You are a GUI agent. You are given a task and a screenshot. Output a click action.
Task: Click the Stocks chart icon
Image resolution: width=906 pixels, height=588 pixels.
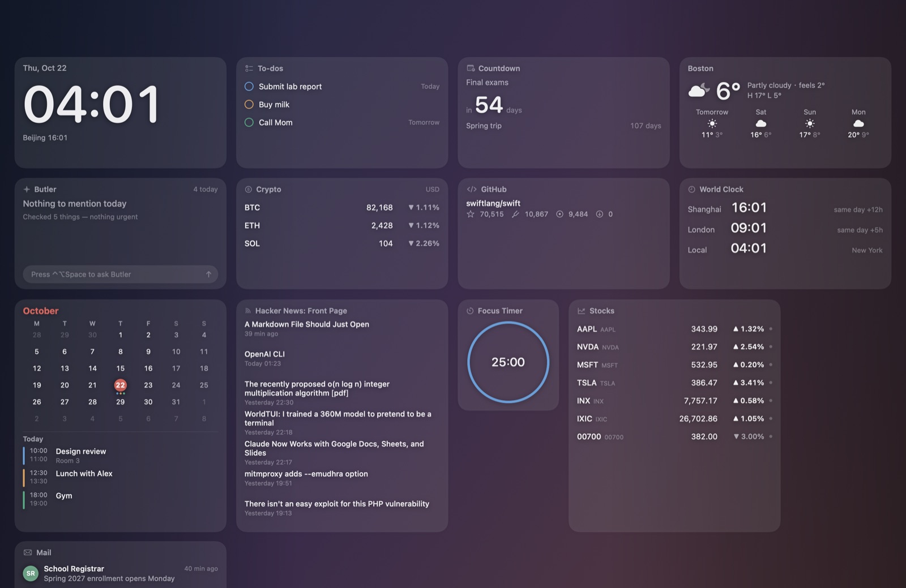click(582, 311)
